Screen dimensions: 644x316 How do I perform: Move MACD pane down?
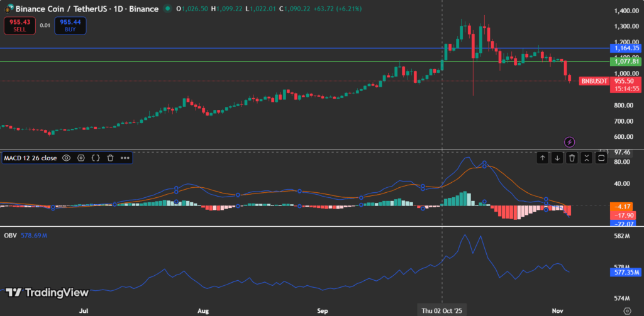(557, 158)
